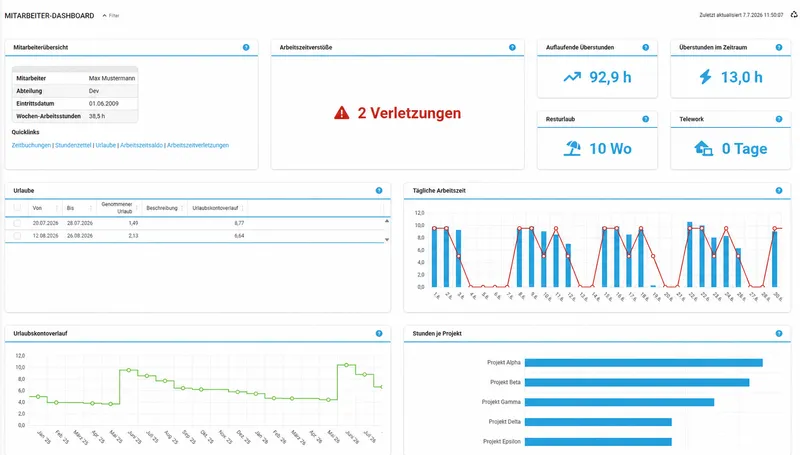800x455 pixels.
Task: Click the Projekt Beta bar
Action: point(637,382)
